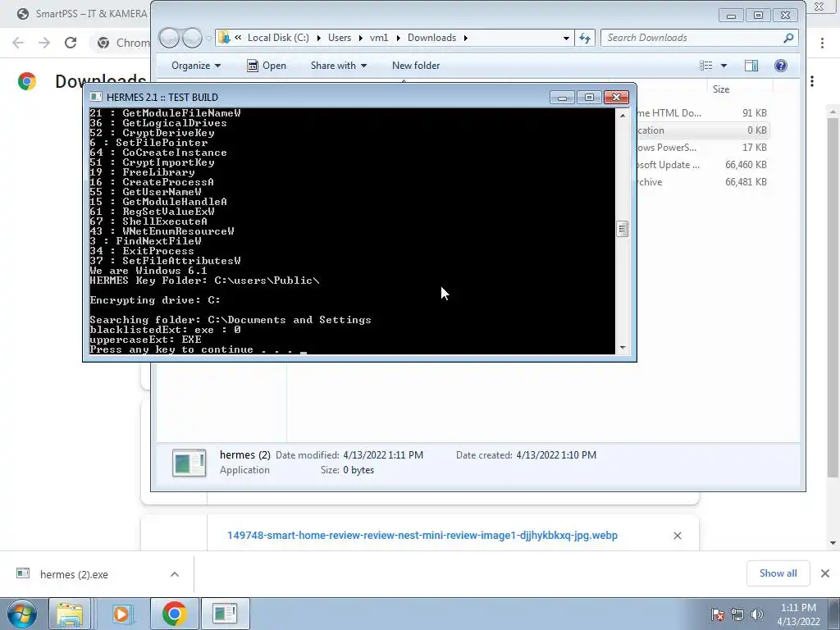
Task: Expand the address bar history dropdown
Action: (566, 38)
